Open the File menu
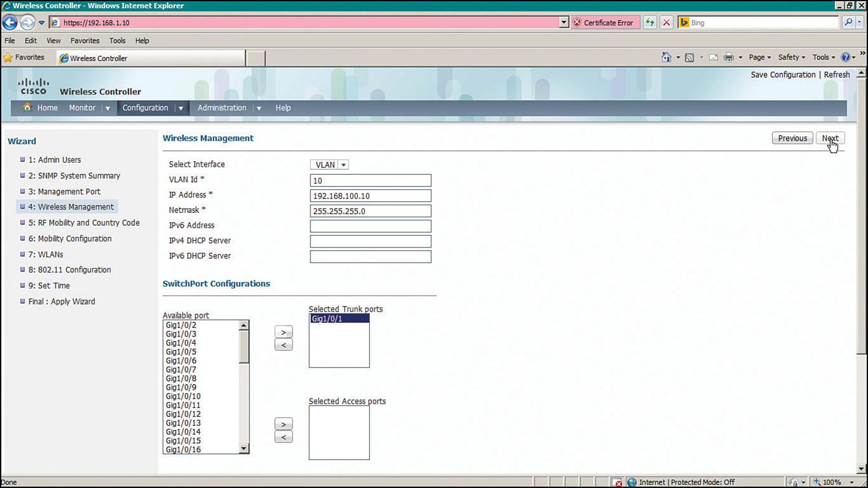This screenshot has height=488, width=868. [x=10, y=41]
